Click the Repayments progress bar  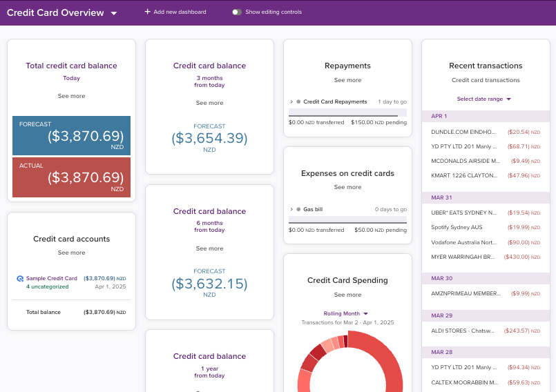coord(347,112)
